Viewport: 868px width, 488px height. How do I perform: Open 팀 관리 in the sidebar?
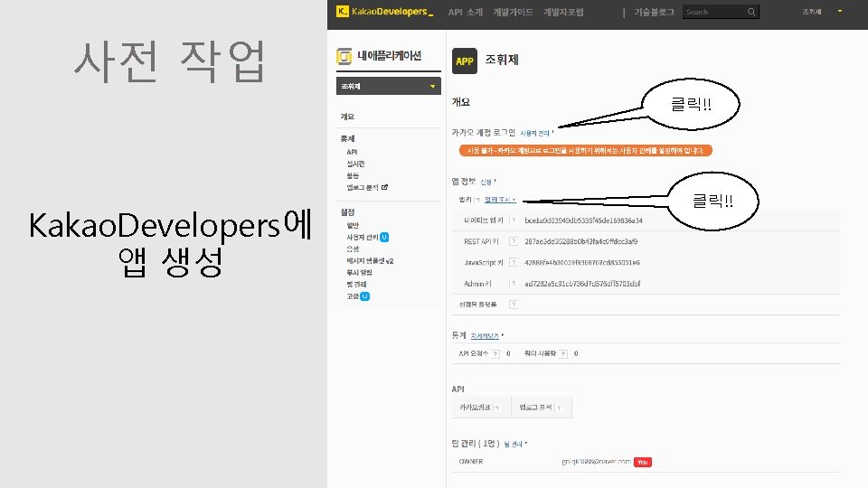tap(356, 284)
